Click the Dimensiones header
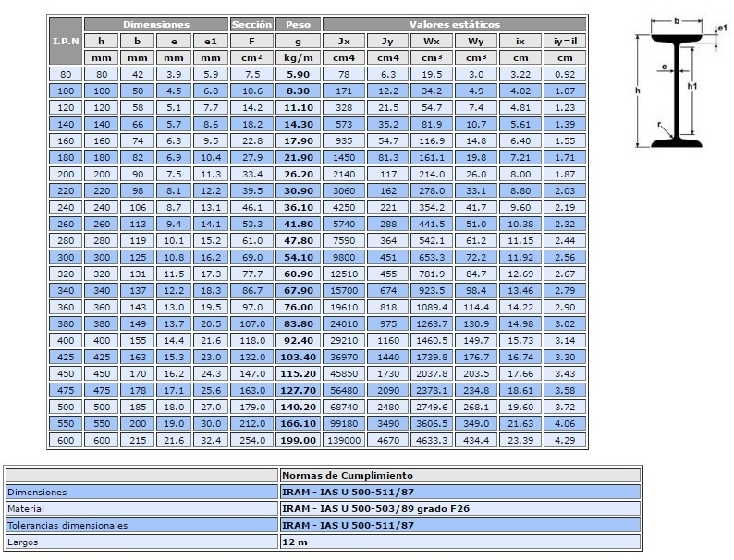The width and height of the screenshot is (734, 560). [156, 24]
